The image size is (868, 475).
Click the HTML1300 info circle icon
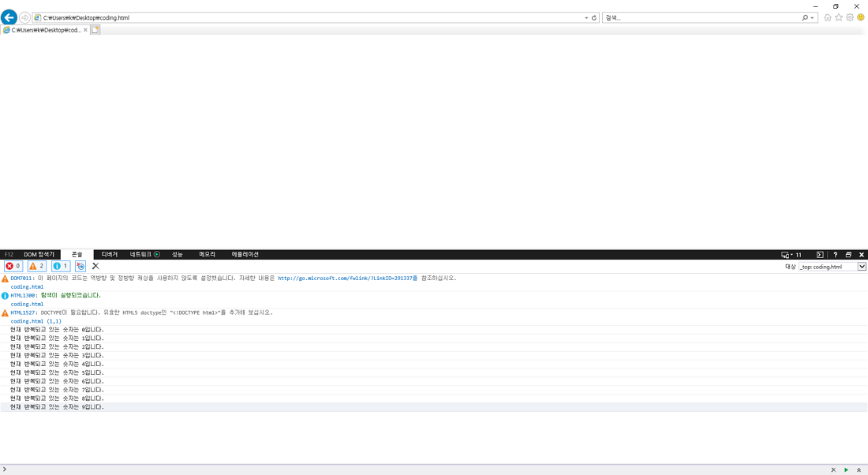[x=5, y=296]
